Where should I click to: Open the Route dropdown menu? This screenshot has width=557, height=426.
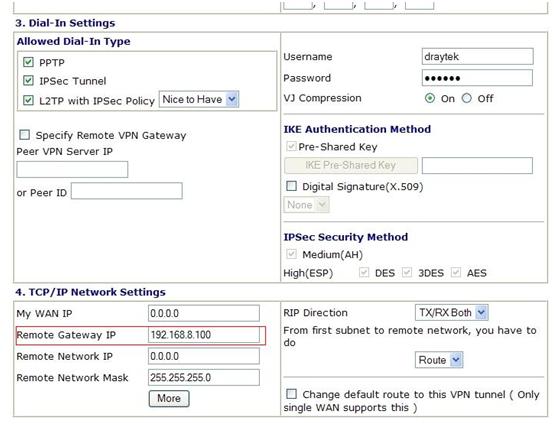click(x=439, y=360)
